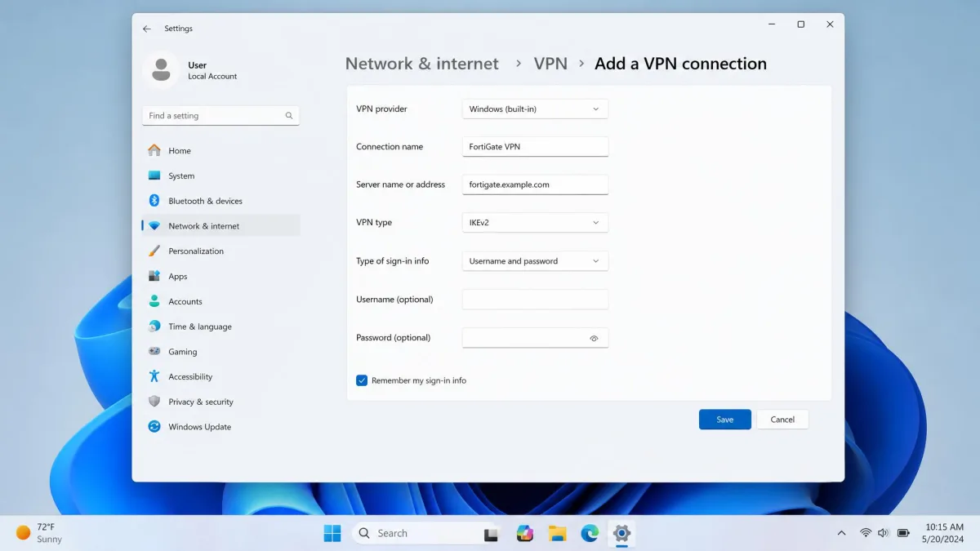Click the Time & language globe icon
Image resolution: width=980 pixels, height=551 pixels.
(154, 327)
